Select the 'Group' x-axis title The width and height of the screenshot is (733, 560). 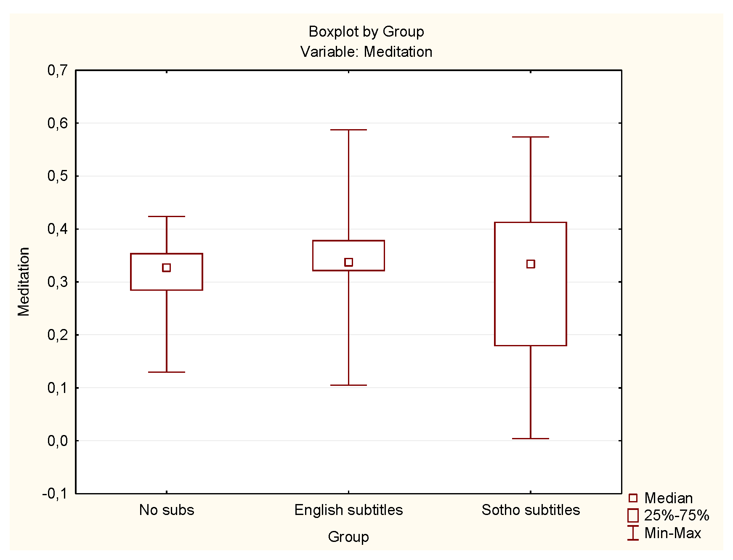click(348, 537)
